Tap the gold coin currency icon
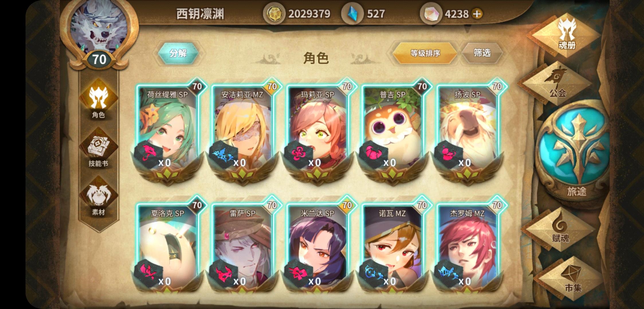This screenshot has width=644, height=309. click(x=274, y=14)
